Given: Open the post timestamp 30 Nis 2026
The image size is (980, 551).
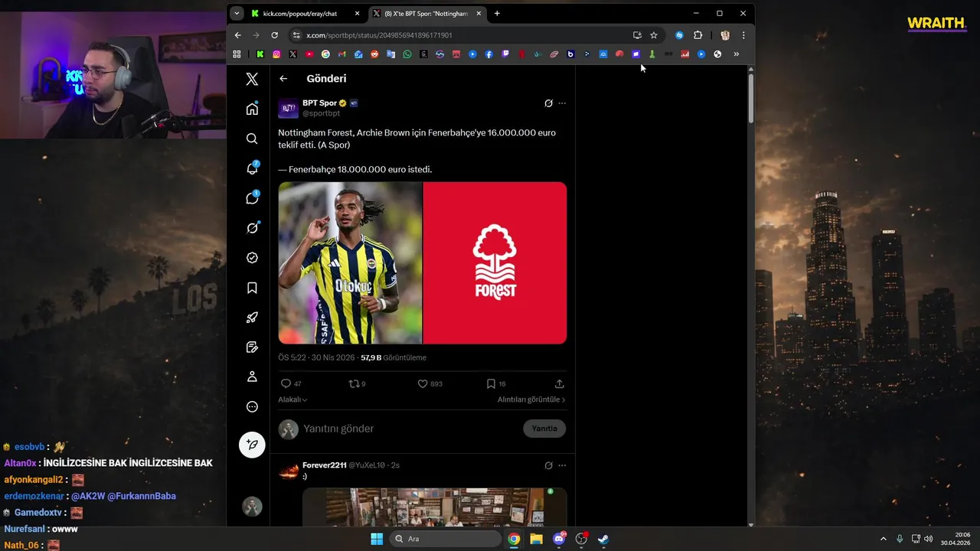Looking at the screenshot, I should [316, 357].
